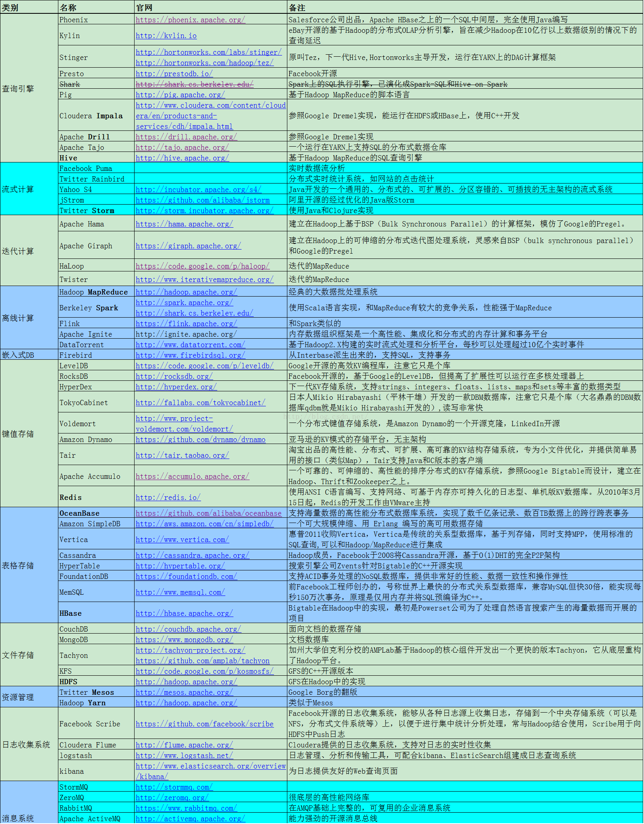Select the 类别 column header
Viewport: 644px width, 824px height.
coord(29,7)
